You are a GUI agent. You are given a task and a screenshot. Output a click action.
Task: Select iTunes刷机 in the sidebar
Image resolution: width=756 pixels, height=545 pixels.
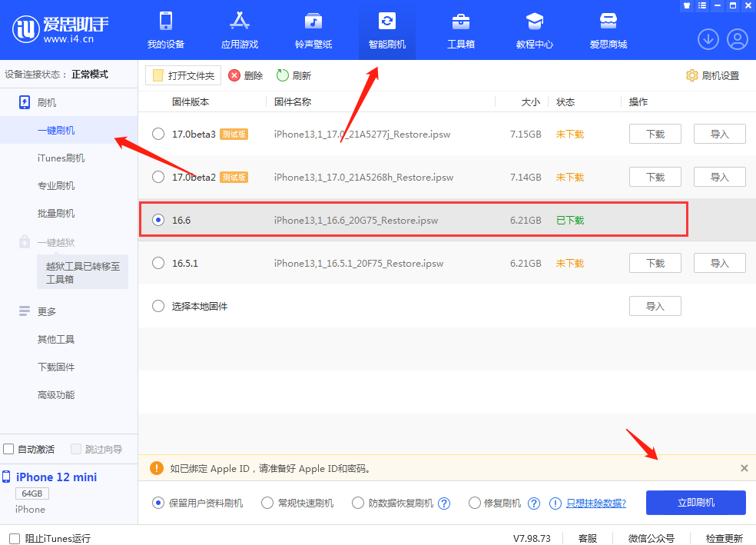61,158
